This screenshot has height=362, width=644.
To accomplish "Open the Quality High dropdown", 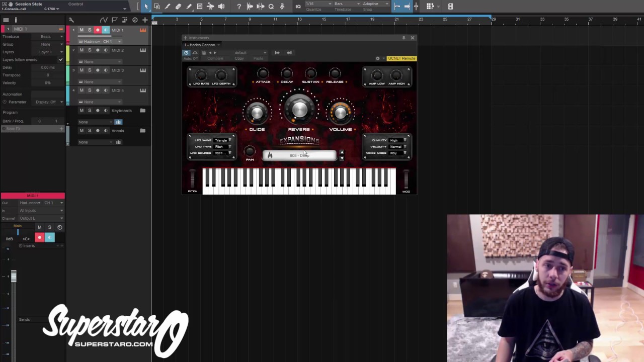I will [398, 140].
